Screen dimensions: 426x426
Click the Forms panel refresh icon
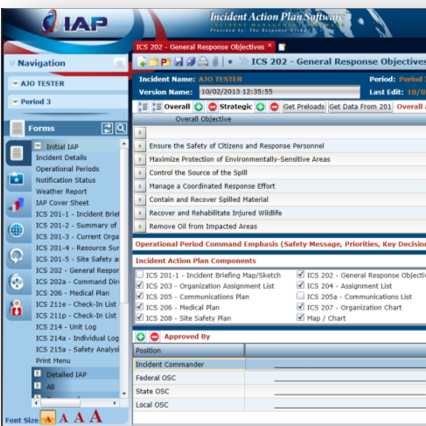tap(107, 128)
